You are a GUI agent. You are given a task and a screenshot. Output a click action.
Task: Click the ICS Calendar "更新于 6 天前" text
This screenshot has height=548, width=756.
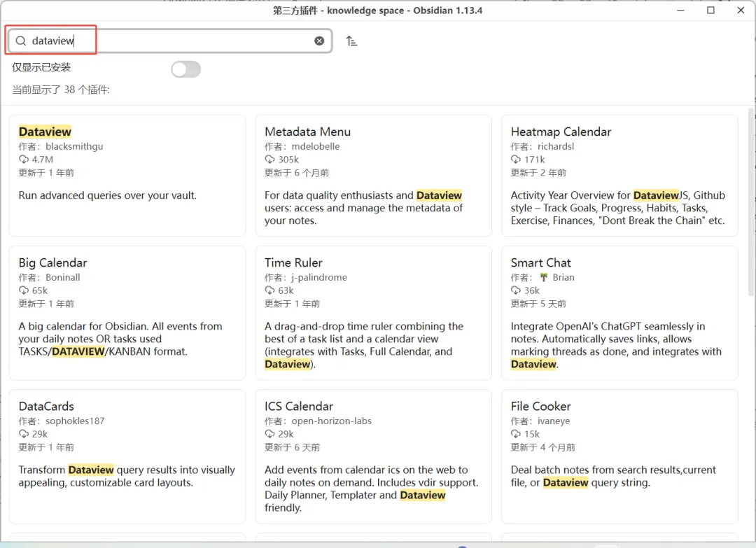(x=292, y=448)
